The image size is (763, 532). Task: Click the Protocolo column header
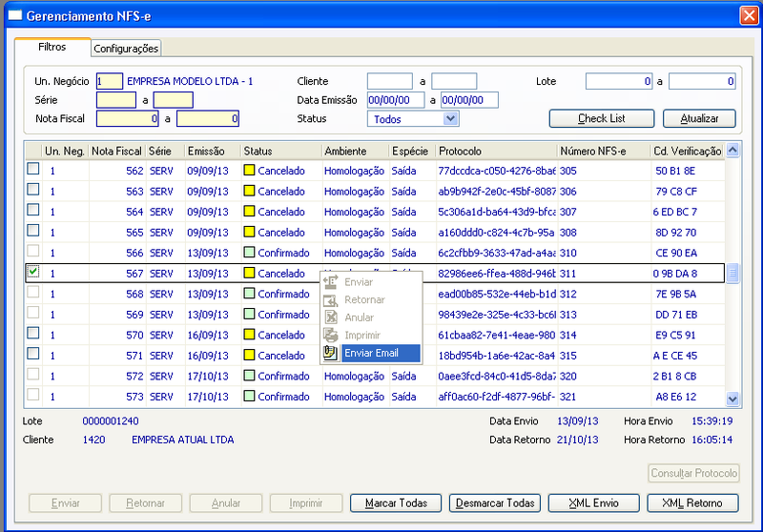coord(496,152)
